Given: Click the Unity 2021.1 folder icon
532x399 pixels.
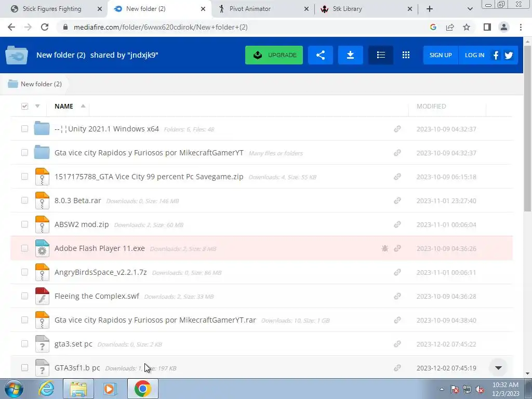Looking at the screenshot, I should click(x=42, y=129).
